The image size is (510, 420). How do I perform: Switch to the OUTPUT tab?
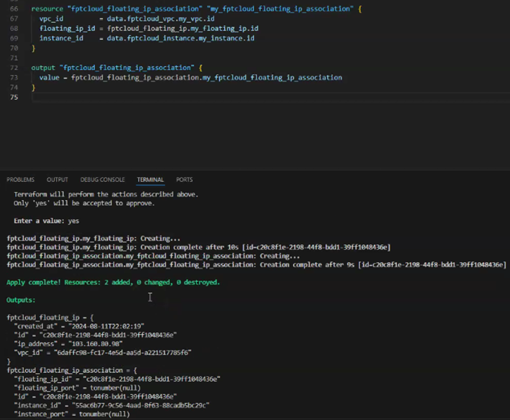(x=57, y=180)
